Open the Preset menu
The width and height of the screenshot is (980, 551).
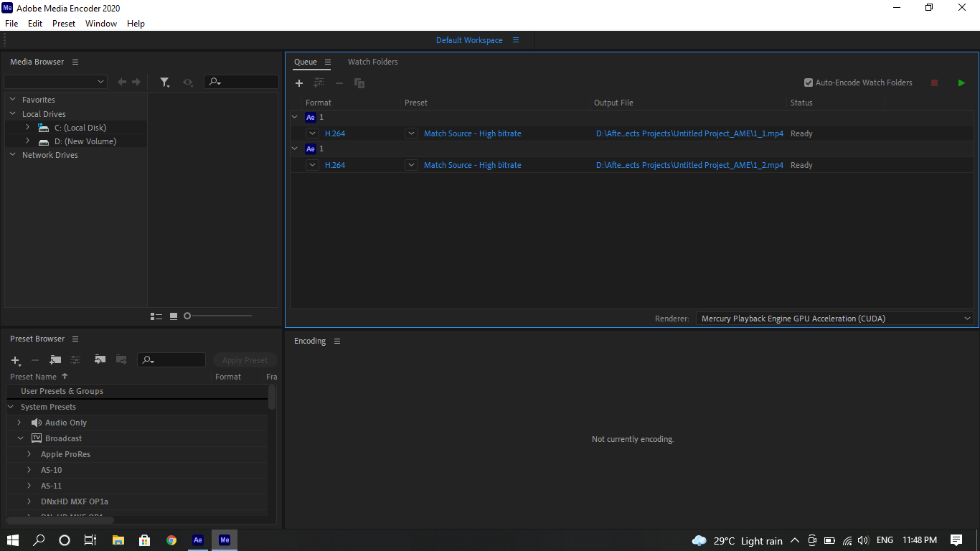(64, 24)
